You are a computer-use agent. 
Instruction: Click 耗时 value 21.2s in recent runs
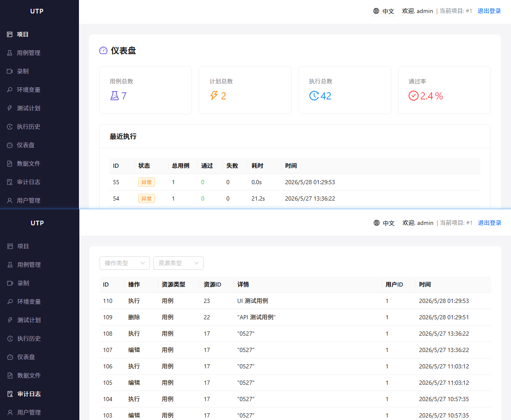coord(258,198)
